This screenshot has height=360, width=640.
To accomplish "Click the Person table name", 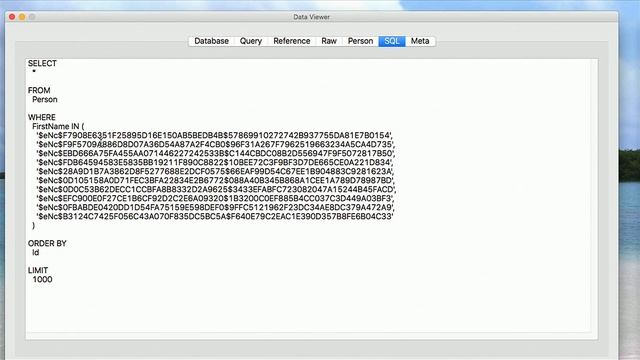I will 45,100.
